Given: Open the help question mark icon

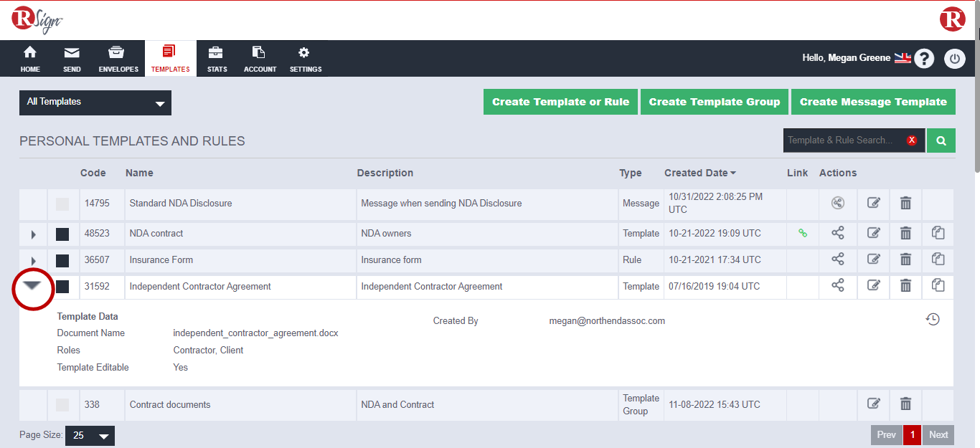Looking at the screenshot, I should pos(924,58).
